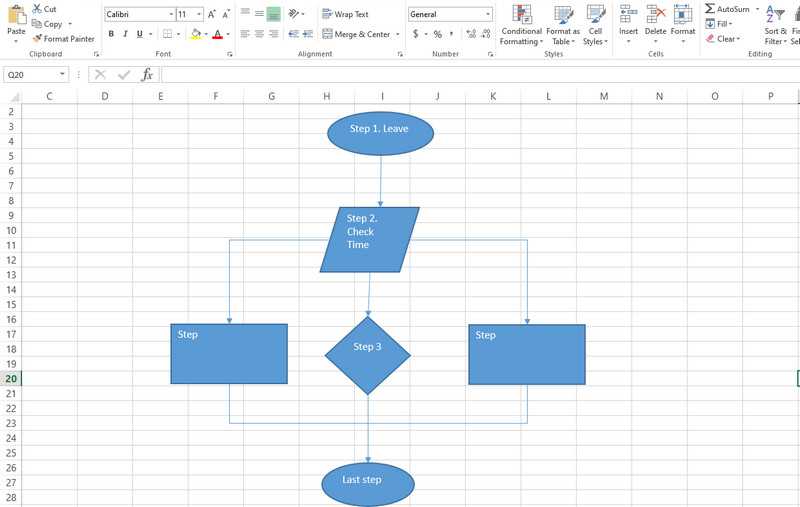This screenshot has height=507, width=800.
Task: Expand the Paste options arrow
Action: [16, 41]
